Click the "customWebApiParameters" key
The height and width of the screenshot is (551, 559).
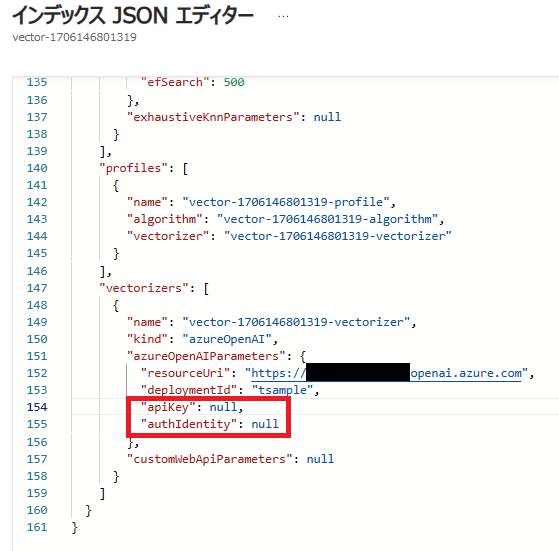pos(210,459)
